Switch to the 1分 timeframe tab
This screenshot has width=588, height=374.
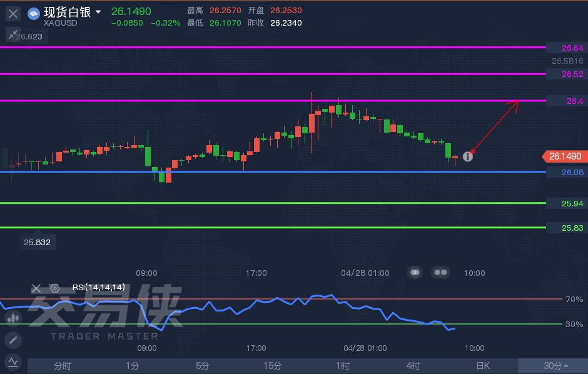(133, 366)
